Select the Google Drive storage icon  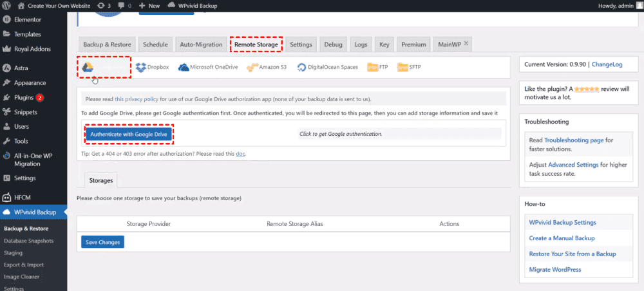[88, 67]
